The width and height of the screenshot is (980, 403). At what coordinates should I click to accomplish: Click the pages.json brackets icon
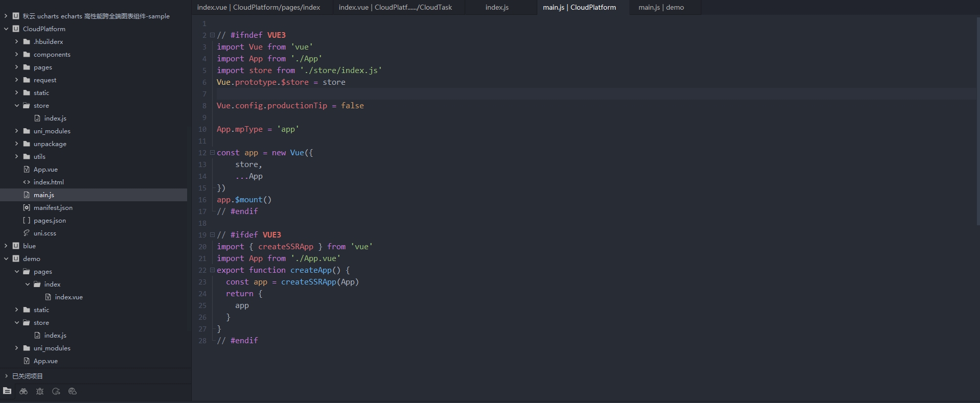coord(27,220)
